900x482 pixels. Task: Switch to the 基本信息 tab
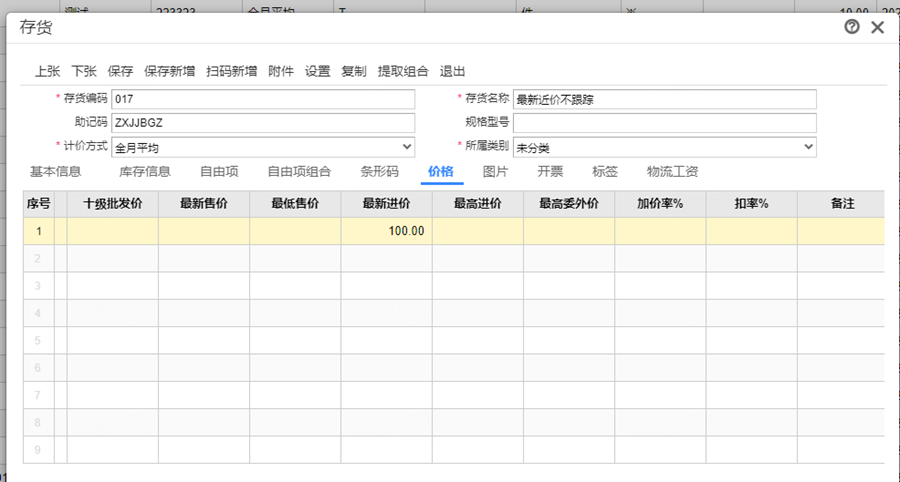55,171
